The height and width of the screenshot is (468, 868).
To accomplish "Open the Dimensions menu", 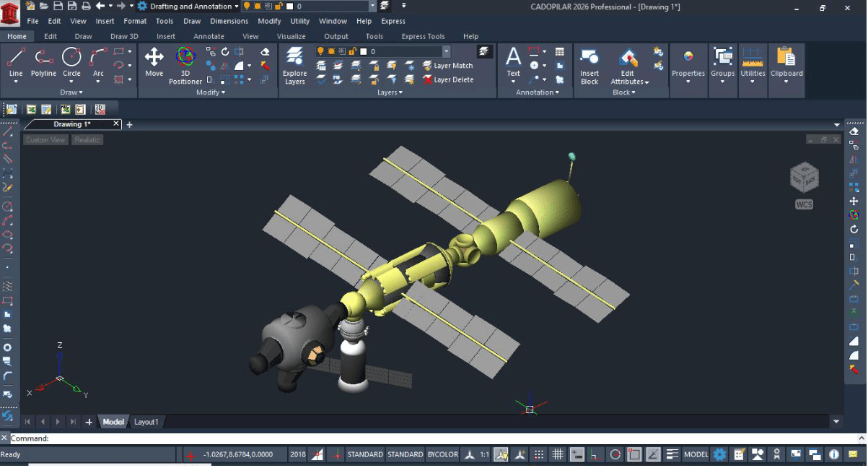I will [229, 21].
